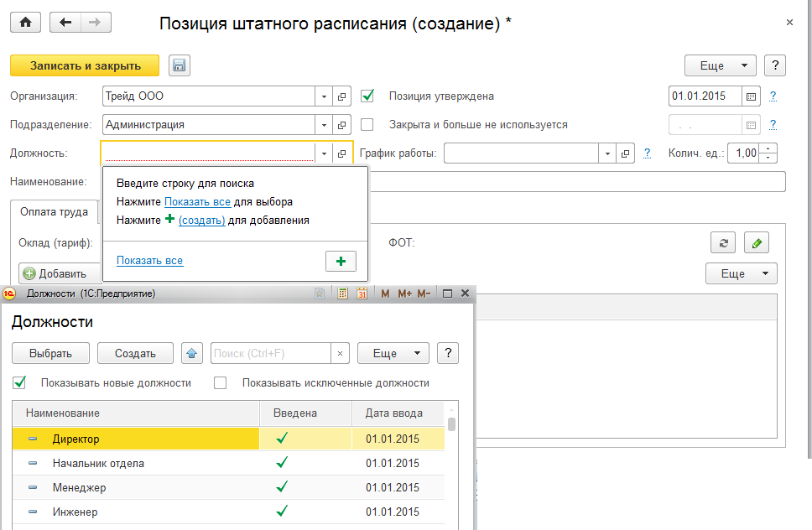Screen dimensions: 812x530
Task: Uncheck the Позиция утверждена checkbox
Action: click(x=367, y=96)
